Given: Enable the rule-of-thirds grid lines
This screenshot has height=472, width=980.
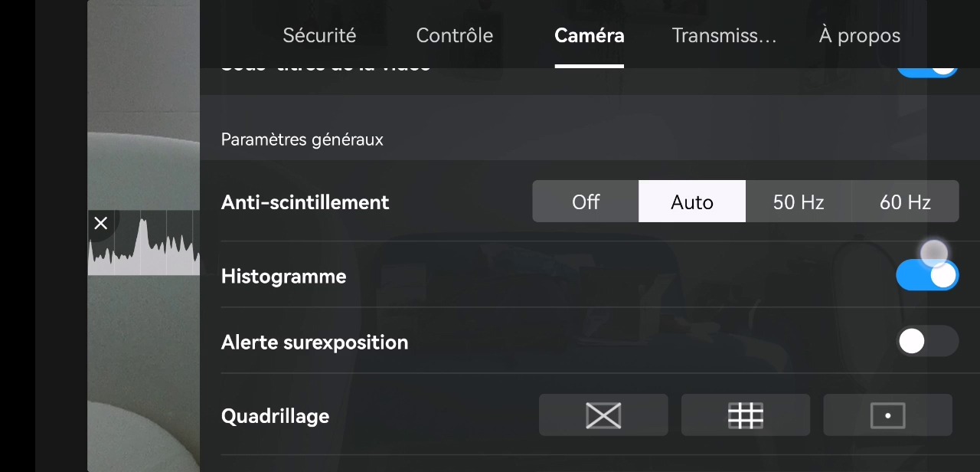Looking at the screenshot, I should pos(746,415).
